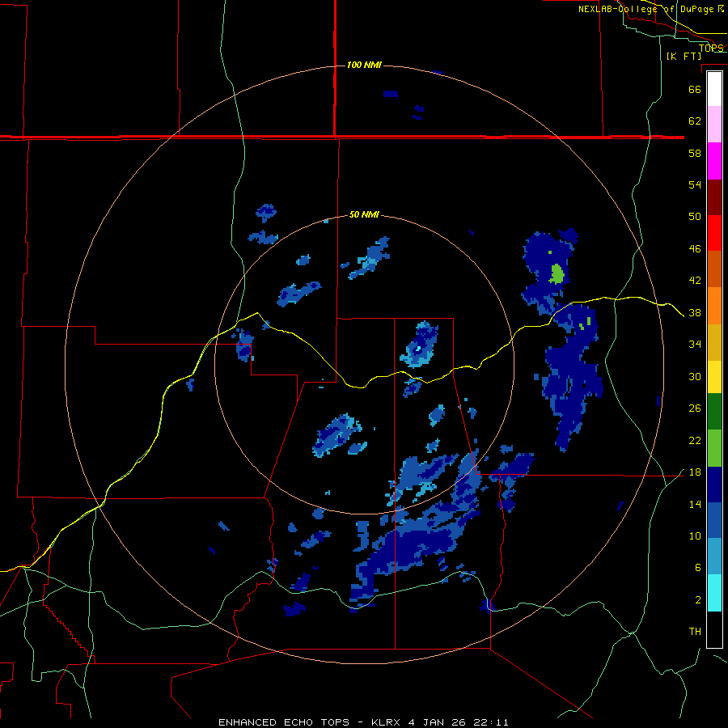Click the 54 value on the legend
The width and height of the screenshot is (728, 728).
pyautogui.click(x=695, y=184)
